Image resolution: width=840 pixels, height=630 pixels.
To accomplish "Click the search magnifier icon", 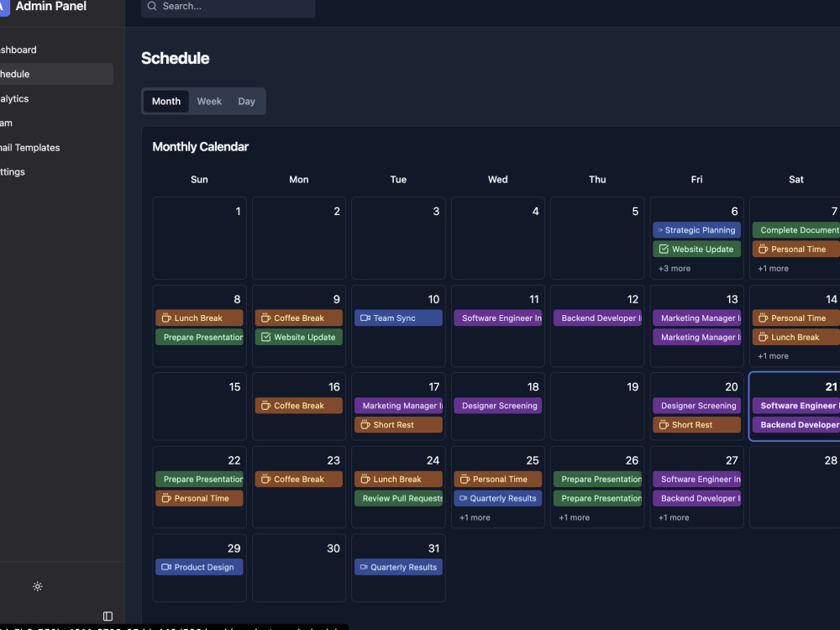I will (152, 6).
